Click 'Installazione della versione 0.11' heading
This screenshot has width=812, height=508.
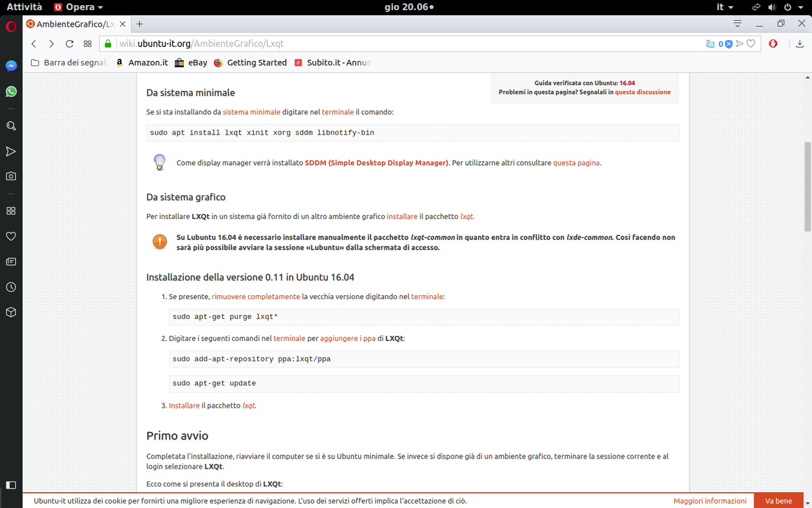(x=250, y=277)
